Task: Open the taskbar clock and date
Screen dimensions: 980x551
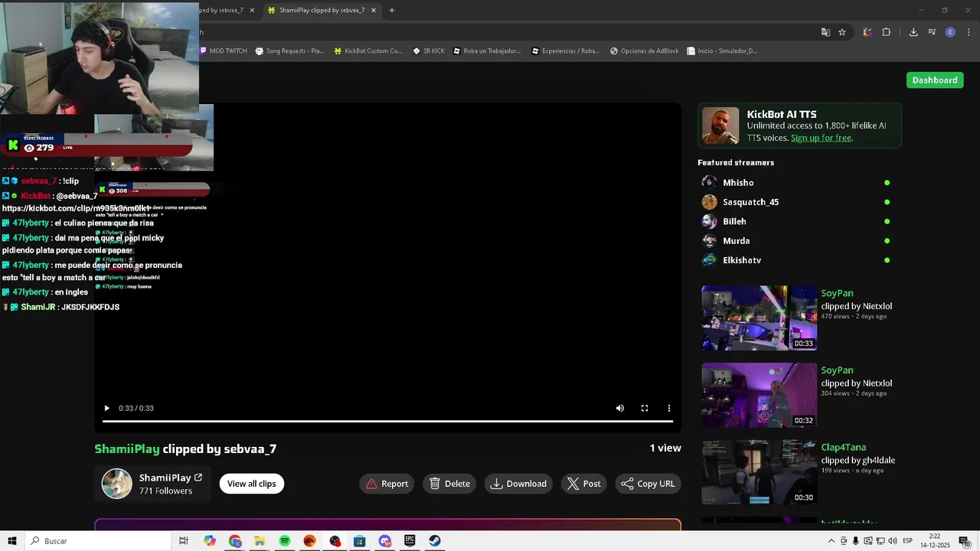Action: pyautogui.click(x=935, y=541)
